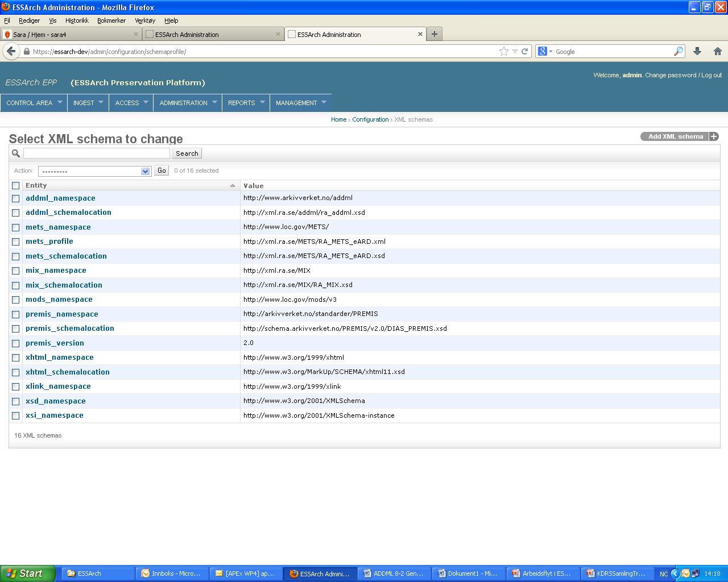Open the Bokmerker menu
Screen dimensions: 728x582
111,20
